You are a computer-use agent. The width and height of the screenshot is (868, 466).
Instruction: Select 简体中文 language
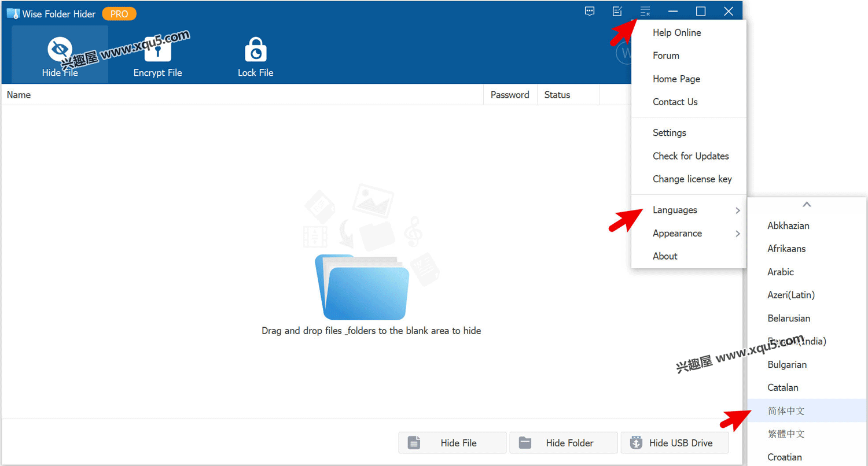[807, 410]
